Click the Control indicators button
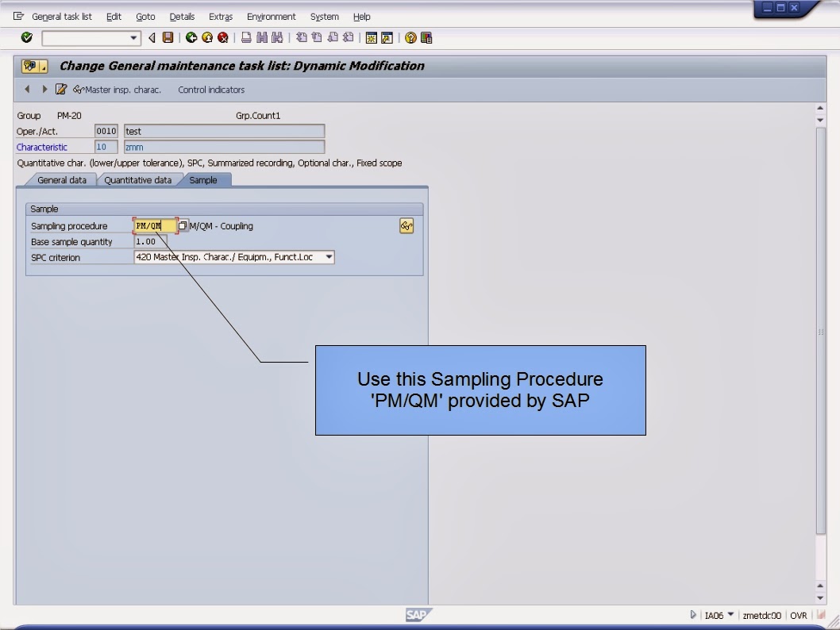840x630 pixels. tap(213, 89)
